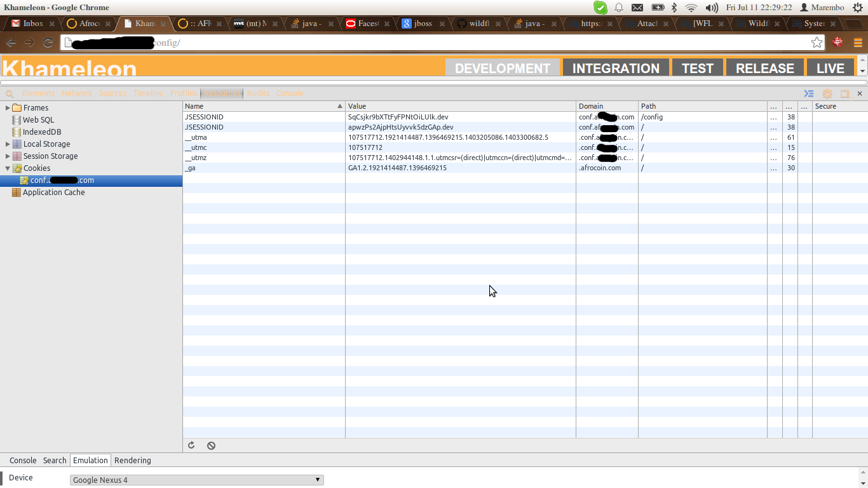Select the __utma cookie row

click(526, 137)
